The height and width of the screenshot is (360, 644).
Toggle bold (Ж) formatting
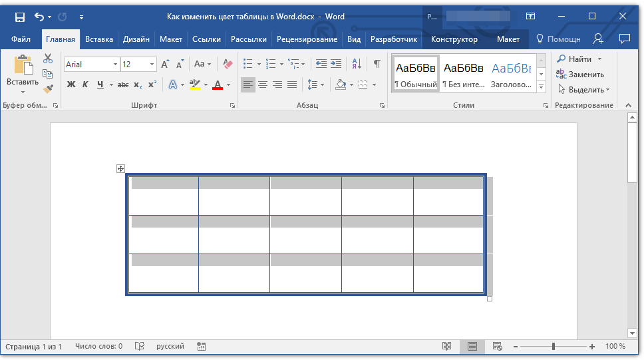(x=71, y=85)
